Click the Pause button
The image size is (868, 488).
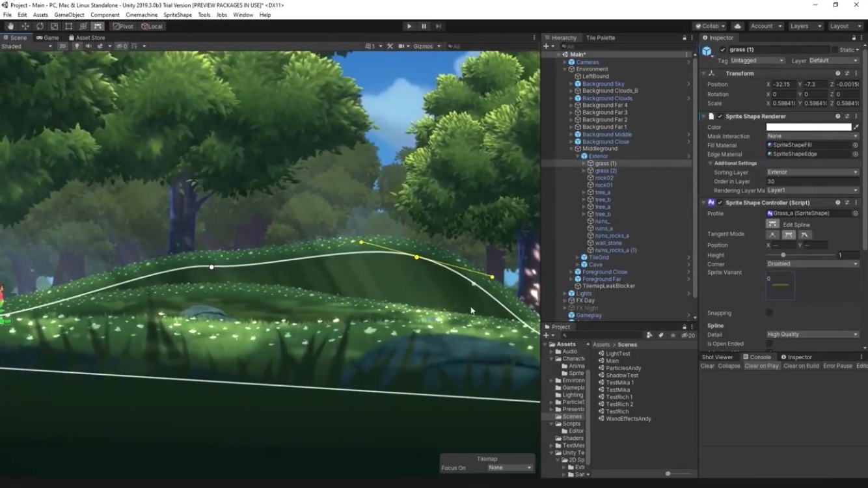424,26
